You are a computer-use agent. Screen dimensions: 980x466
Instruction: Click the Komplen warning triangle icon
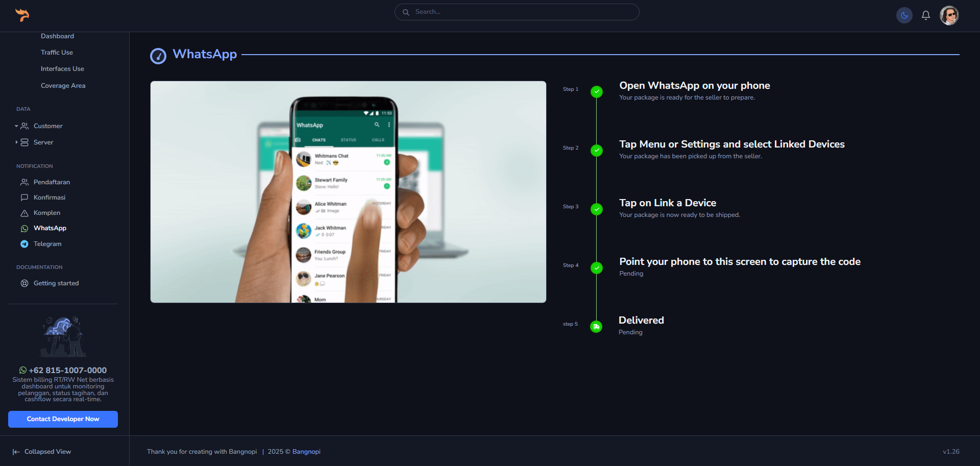pyautogui.click(x=24, y=213)
